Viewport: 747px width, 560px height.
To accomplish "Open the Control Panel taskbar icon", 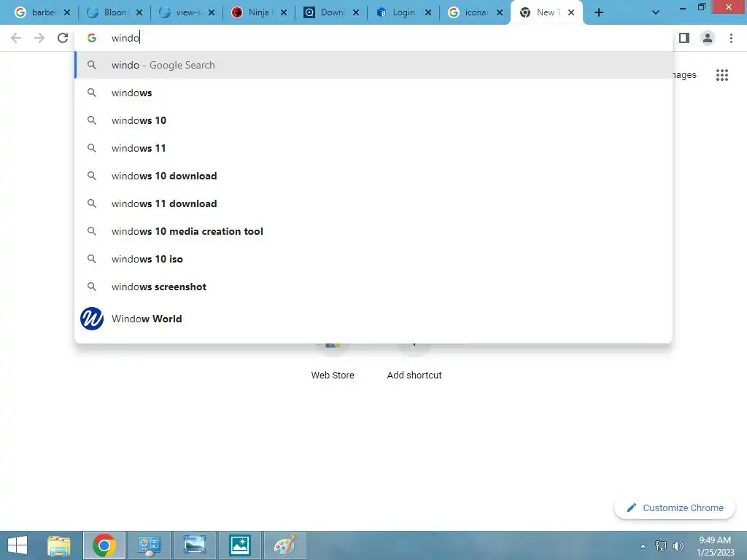I will [x=149, y=545].
